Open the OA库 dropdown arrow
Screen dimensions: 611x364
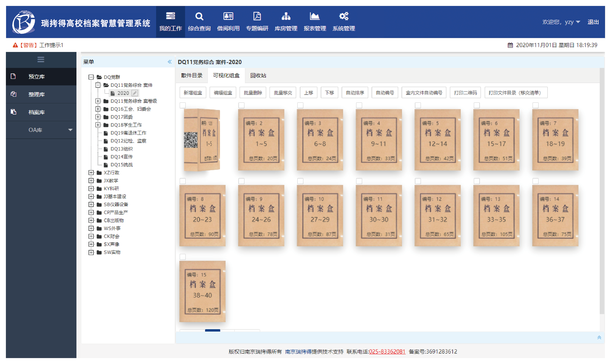(x=70, y=130)
